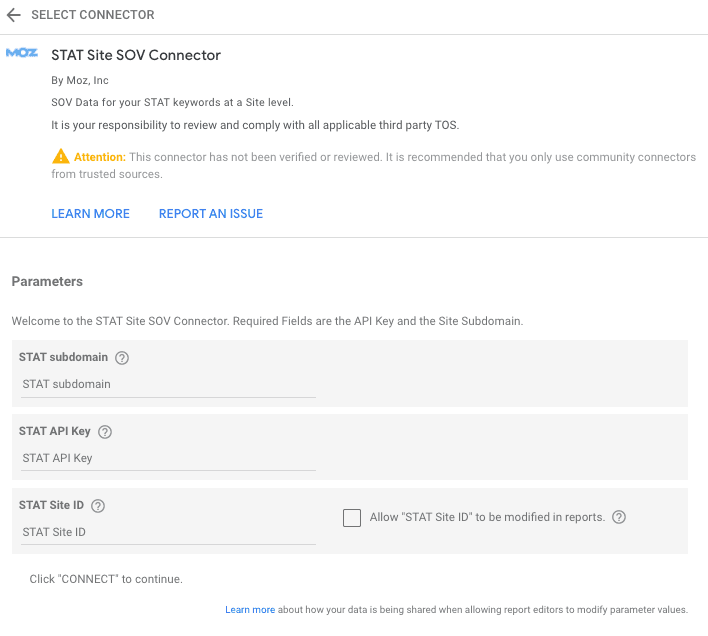
Task: Open help icon next to STAT API Key
Action: tap(105, 432)
